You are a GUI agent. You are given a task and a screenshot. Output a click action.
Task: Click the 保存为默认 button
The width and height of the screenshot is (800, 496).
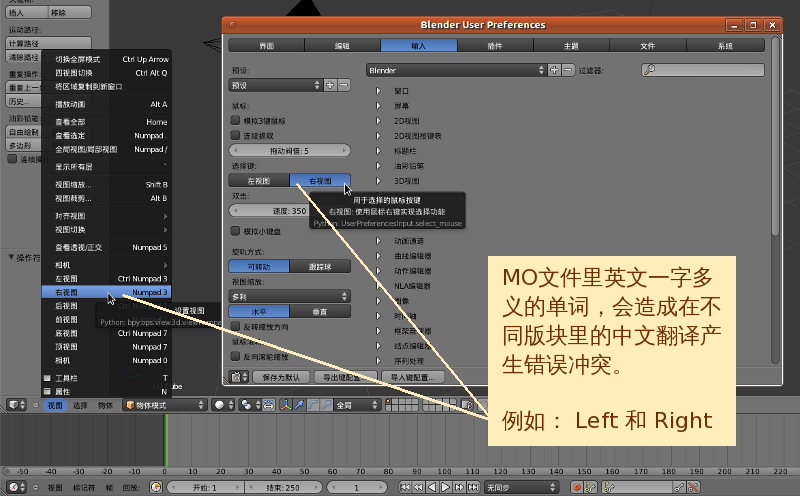(281, 377)
